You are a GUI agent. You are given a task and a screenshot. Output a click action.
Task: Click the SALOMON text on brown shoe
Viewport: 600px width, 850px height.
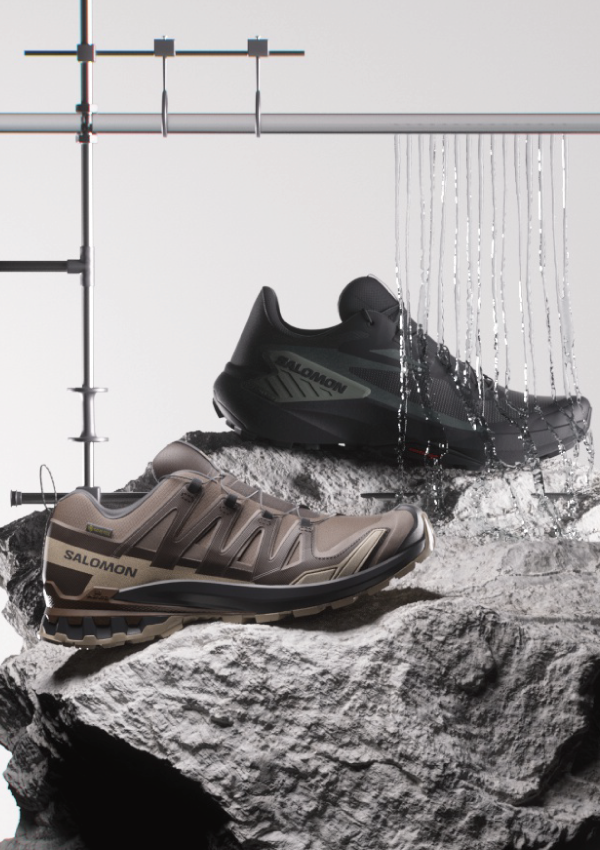point(101,562)
